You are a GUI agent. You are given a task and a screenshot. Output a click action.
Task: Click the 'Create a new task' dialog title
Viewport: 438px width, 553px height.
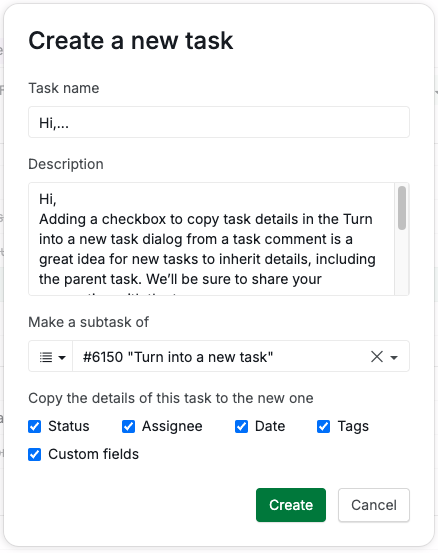pyautogui.click(x=131, y=41)
